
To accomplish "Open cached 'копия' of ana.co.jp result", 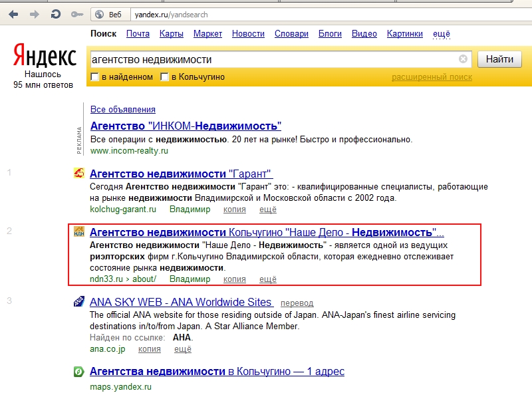I will pyautogui.click(x=149, y=349).
